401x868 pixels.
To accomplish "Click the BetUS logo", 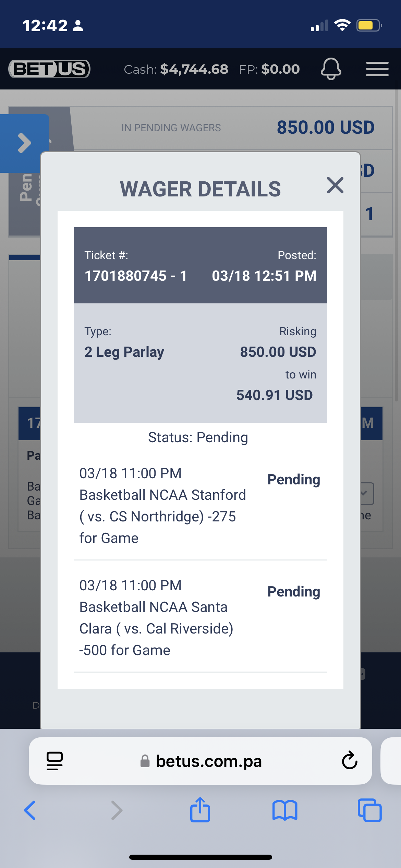I will [x=49, y=69].
